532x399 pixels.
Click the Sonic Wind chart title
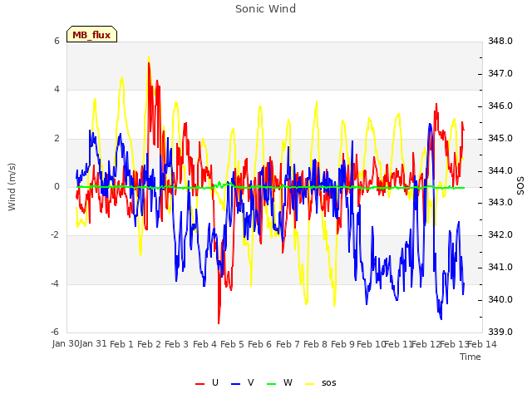(x=266, y=9)
